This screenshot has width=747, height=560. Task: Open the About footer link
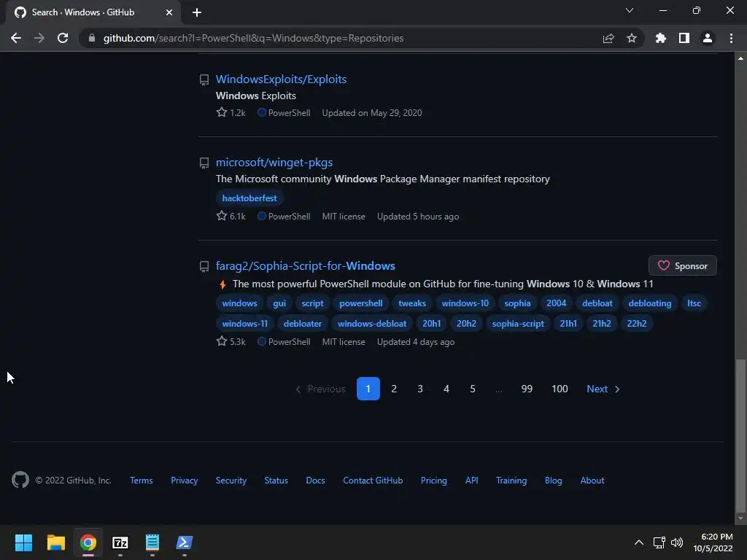click(592, 480)
